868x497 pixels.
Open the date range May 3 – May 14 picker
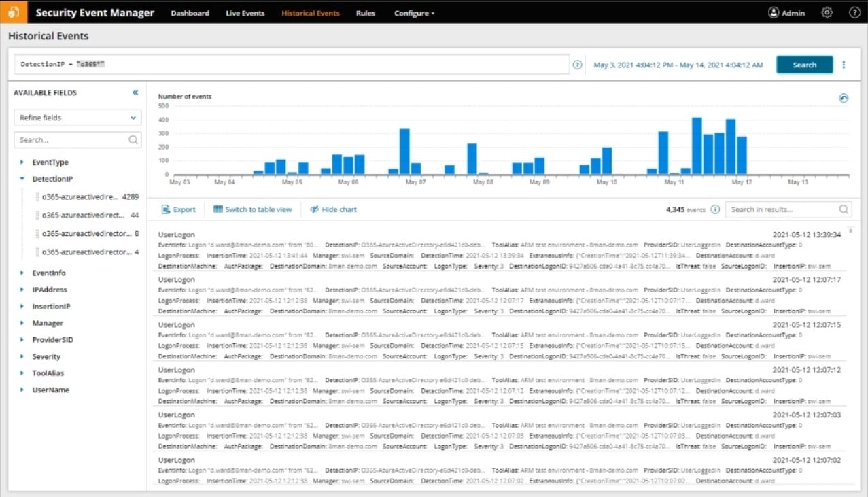click(x=678, y=65)
